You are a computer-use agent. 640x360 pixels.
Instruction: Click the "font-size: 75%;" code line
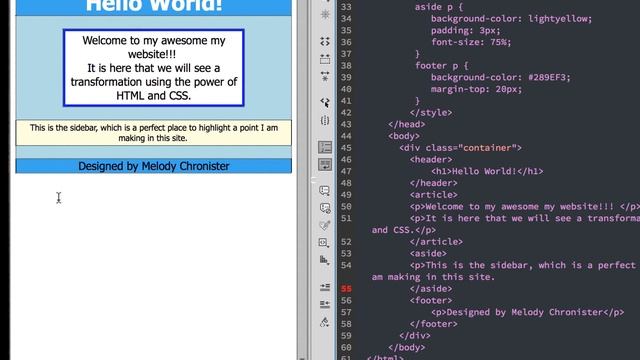(471, 42)
